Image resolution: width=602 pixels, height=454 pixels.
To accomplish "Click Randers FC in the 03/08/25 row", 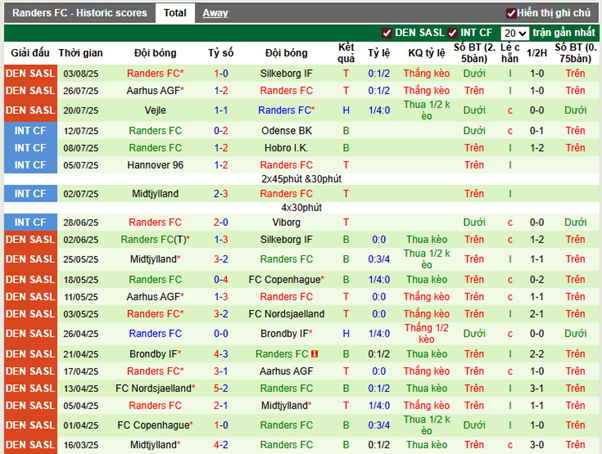I will click(x=155, y=73).
